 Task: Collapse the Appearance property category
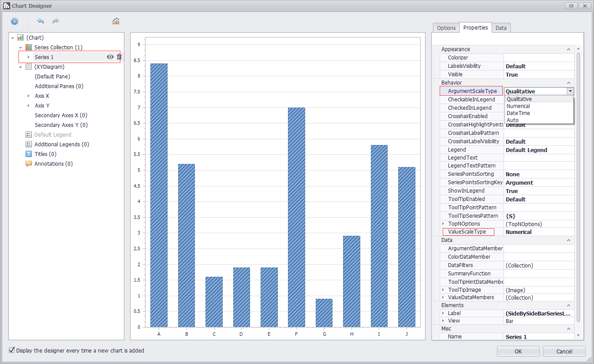tap(569, 49)
